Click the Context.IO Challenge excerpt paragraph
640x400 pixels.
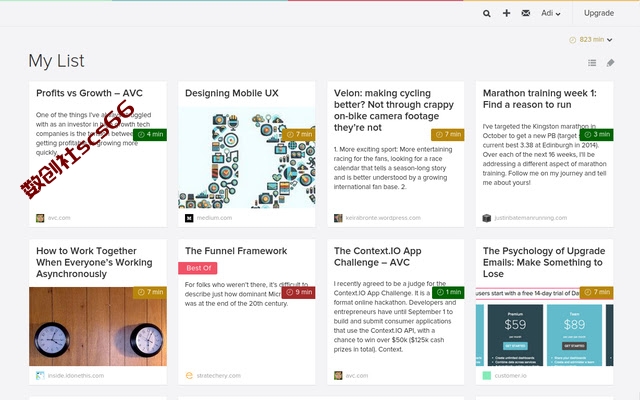tap(395, 316)
